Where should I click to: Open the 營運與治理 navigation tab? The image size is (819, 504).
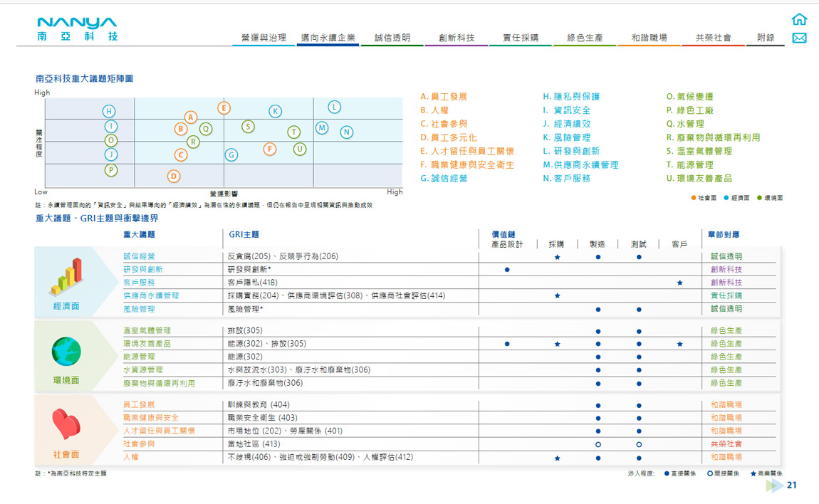(264, 38)
